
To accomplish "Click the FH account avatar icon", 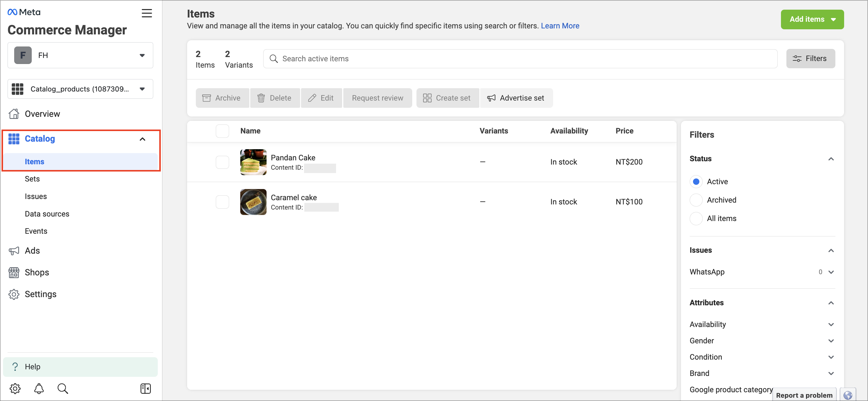I will (x=23, y=55).
